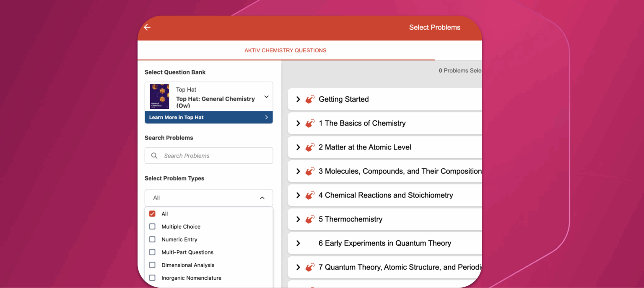Click the flame icon beside Getting Started

point(309,99)
